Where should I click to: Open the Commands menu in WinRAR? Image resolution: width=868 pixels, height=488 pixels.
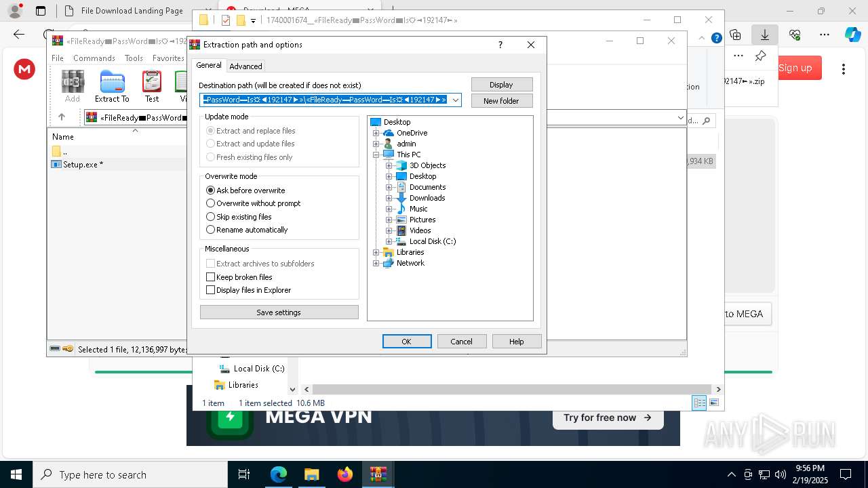(94, 58)
